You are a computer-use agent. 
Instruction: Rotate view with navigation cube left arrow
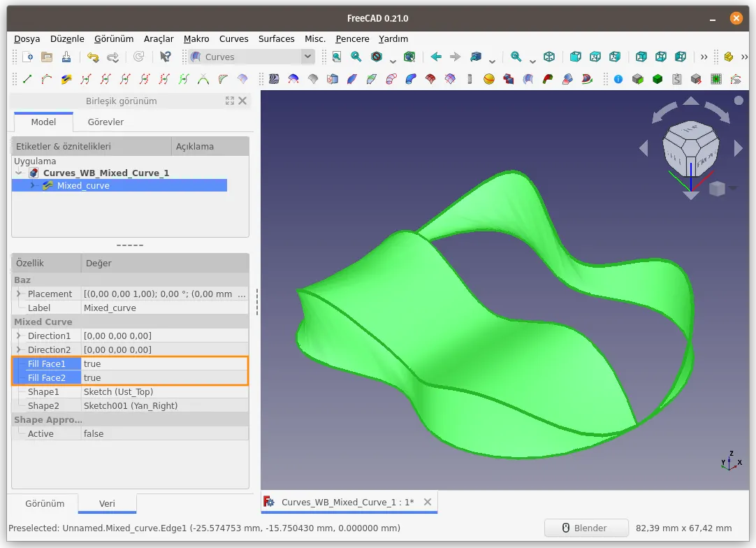coord(644,148)
